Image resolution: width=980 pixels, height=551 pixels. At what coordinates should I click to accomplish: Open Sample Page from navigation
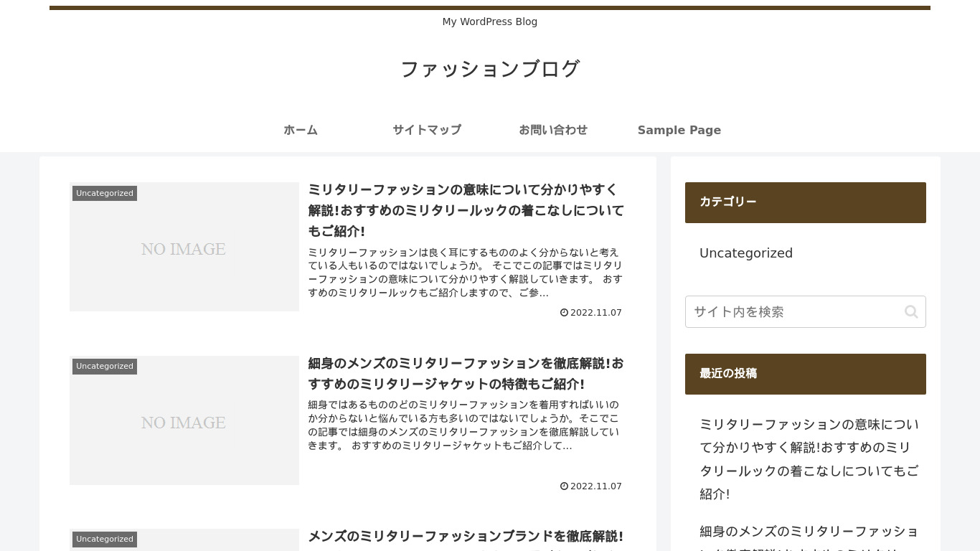click(679, 130)
